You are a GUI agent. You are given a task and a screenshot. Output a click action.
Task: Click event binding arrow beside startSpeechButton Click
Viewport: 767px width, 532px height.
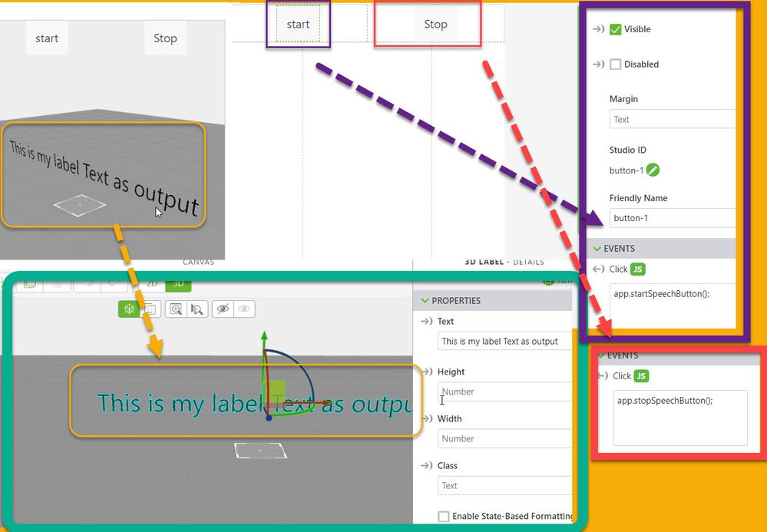click(598, 269)
